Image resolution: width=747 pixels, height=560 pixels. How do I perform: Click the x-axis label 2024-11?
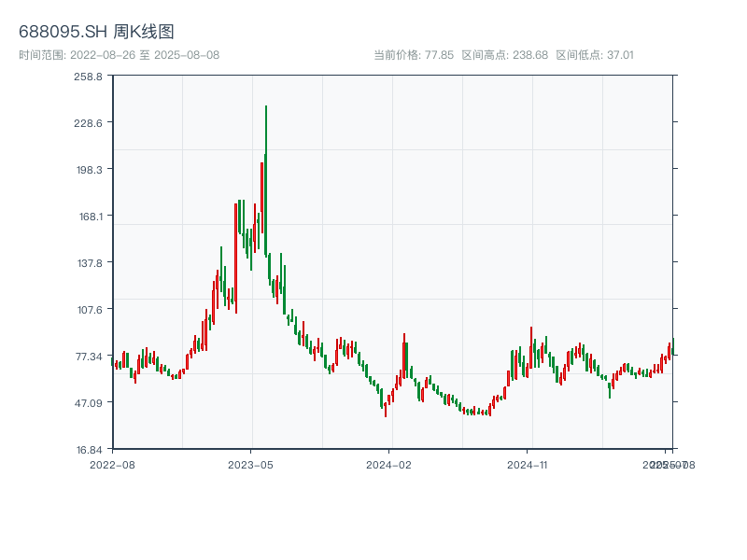[x=528, y=465]
